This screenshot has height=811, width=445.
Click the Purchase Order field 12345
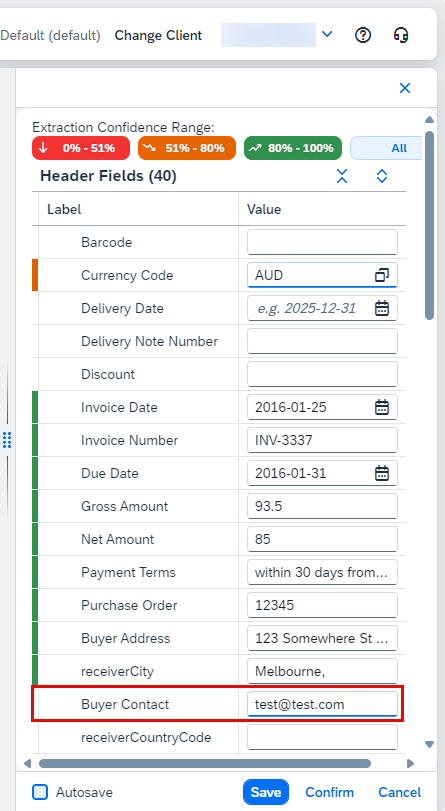coord(322,605)
